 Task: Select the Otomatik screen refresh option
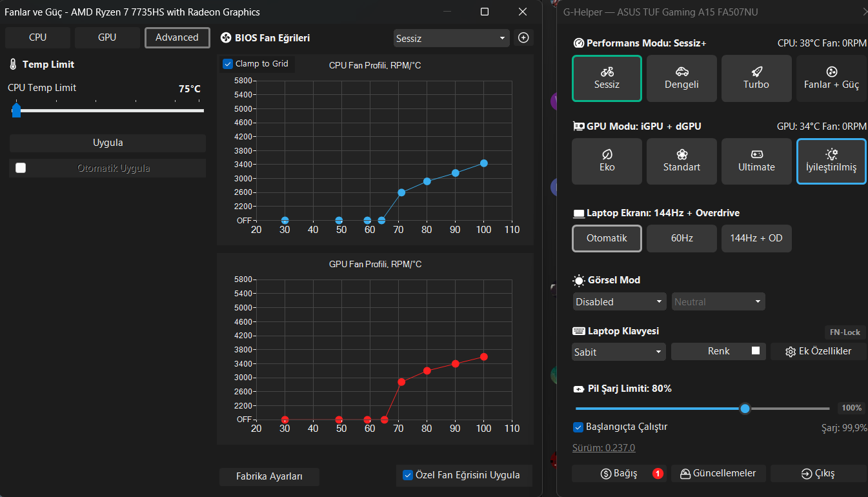click(x=607, y=238)
